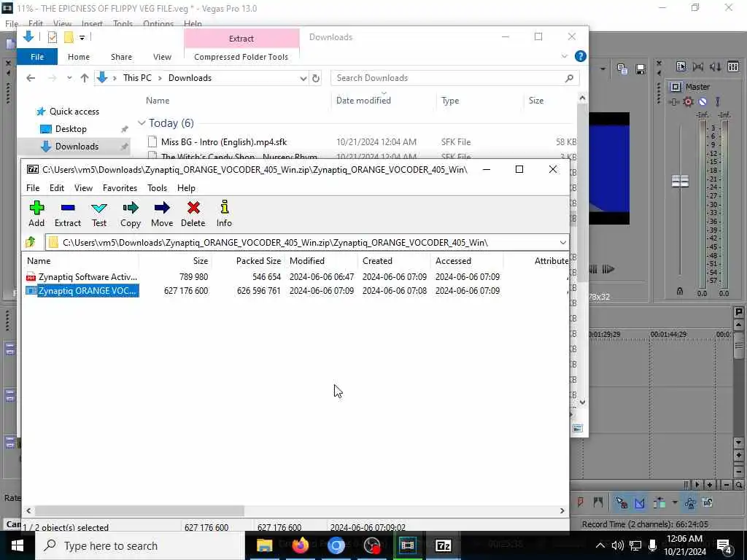747x560 pixels.
Task: Click Dim Output icon in Vegas mixer
Action: point(716,66)
